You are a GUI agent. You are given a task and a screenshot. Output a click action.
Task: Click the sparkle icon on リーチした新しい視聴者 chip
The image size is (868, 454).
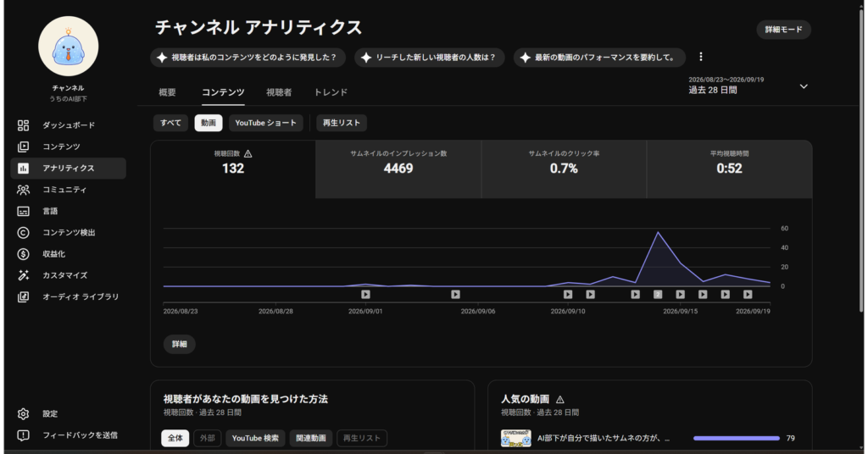(366, 58)
